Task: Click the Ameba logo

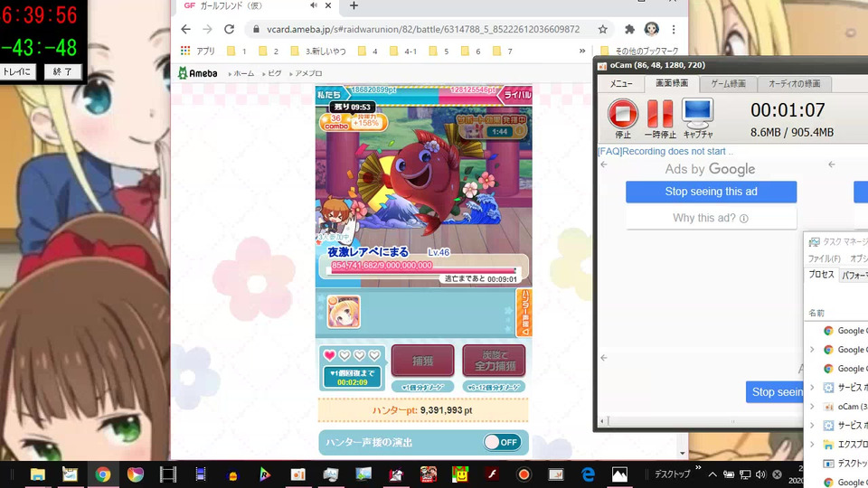Action: click(x=198, y=73)
